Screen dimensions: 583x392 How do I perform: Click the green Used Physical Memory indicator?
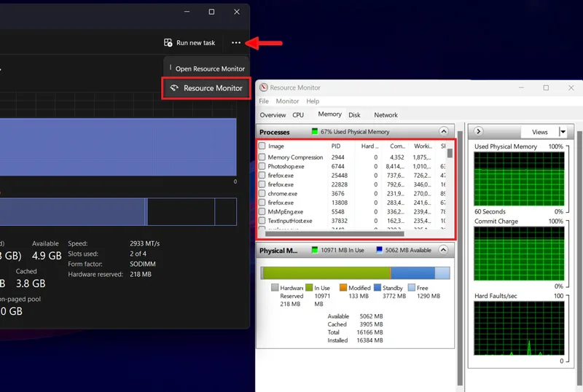pyautogui.click(x=315, y=132)
